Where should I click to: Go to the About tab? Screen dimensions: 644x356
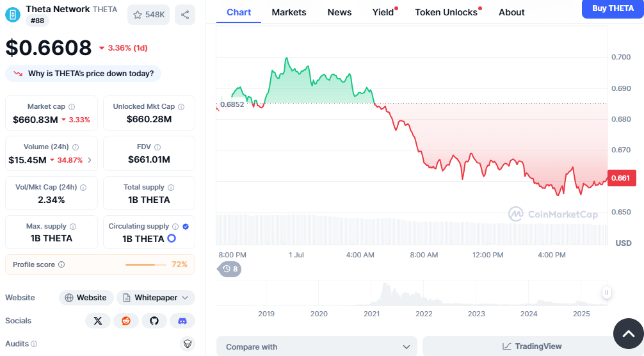511,12
